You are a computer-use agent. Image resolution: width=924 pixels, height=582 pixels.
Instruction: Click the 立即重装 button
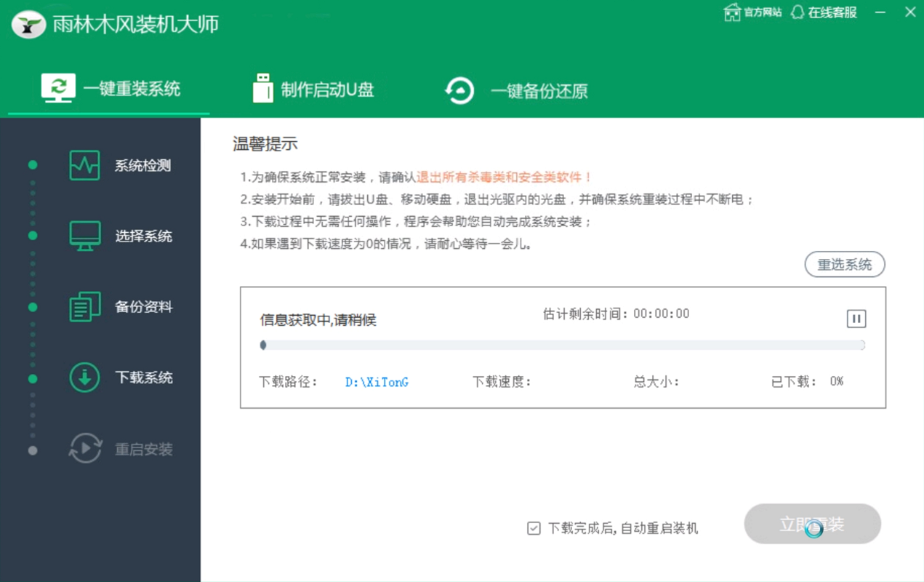812,524
